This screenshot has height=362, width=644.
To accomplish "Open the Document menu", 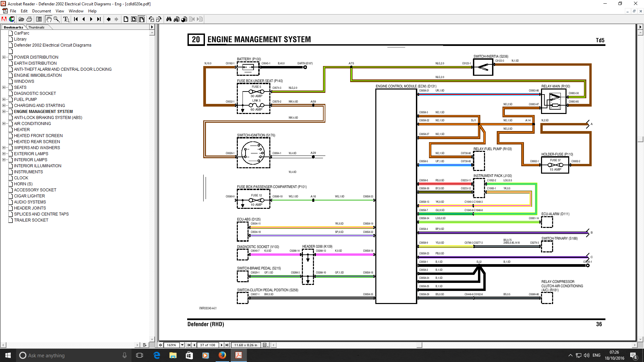I will click(x=42, y=11).
